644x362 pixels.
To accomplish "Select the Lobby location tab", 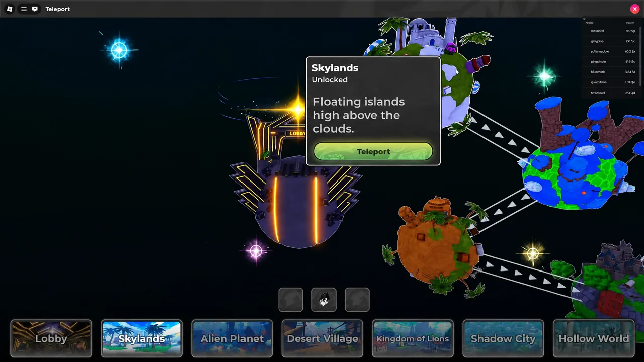I will [51, 338].
